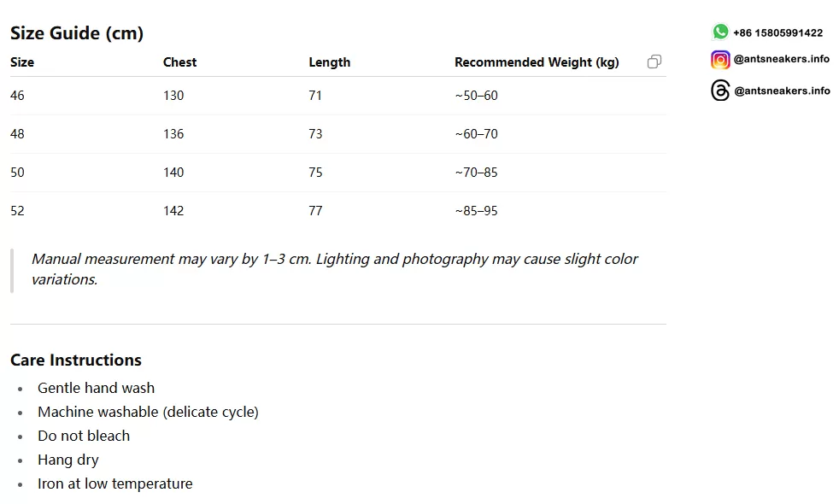Click chest value 140
The height and width of the screenshot is (504, 839).
[173, 173]
